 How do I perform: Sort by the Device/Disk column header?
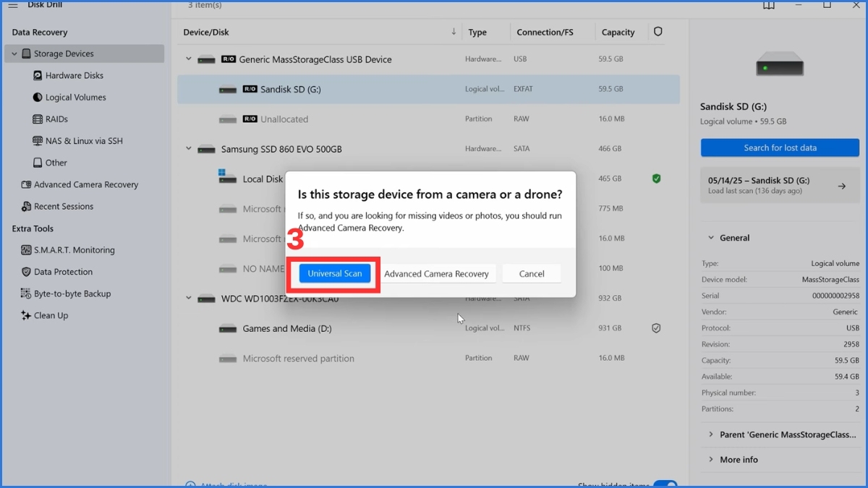(x=206, y=32)
